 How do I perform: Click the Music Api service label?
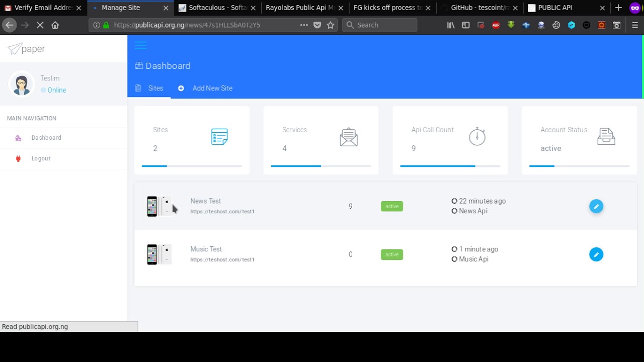pyautogui.click(x=473, y=259)
